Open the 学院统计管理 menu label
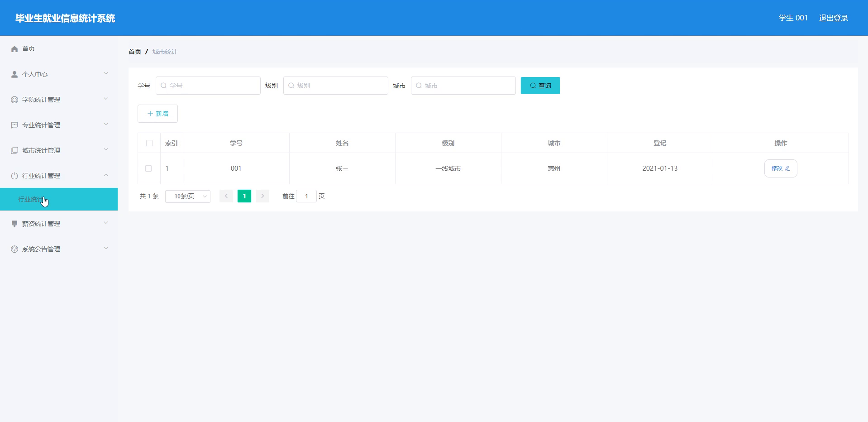This screenshot has width=868, height=422. pyautogui.click(x=41, y=100)
